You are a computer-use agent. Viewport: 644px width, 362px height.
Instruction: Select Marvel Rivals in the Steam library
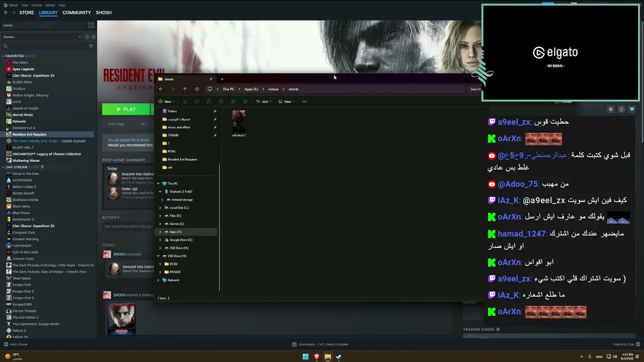coord(23,115)
